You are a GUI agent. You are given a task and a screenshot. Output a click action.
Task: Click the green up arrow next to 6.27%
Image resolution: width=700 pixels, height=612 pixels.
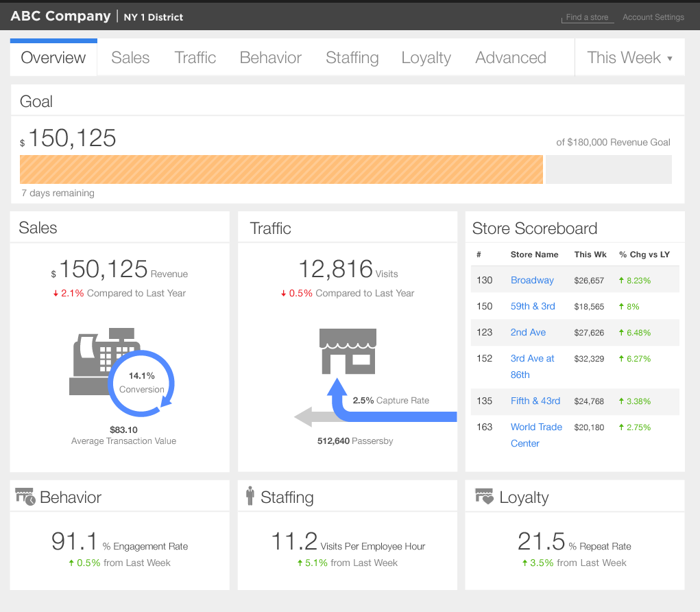(x=621, y=358)
